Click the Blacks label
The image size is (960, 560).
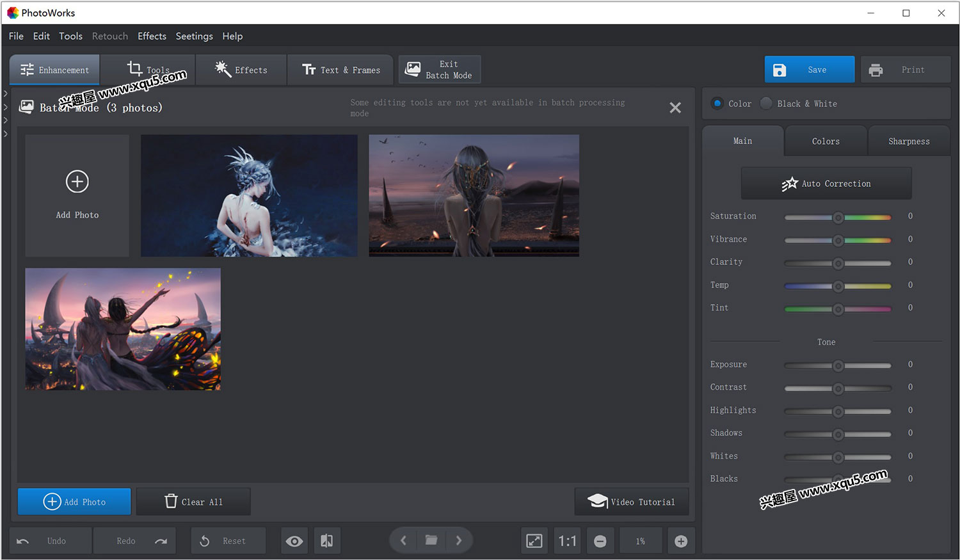724,479
